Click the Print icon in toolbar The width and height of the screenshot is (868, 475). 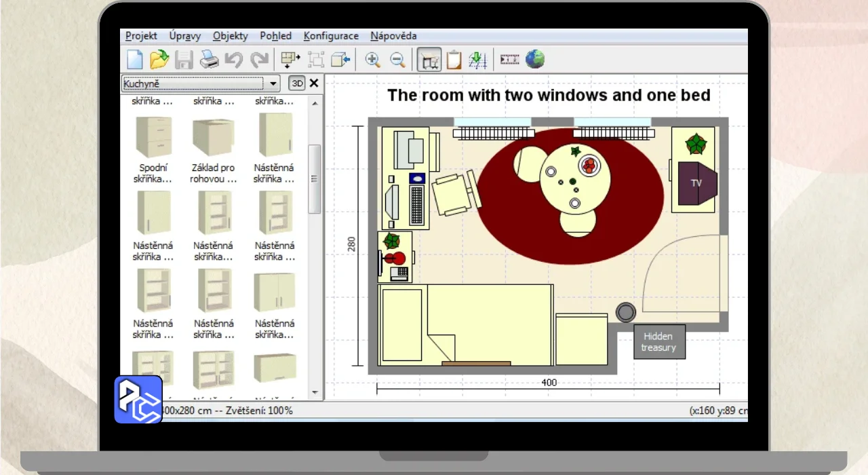209,60
